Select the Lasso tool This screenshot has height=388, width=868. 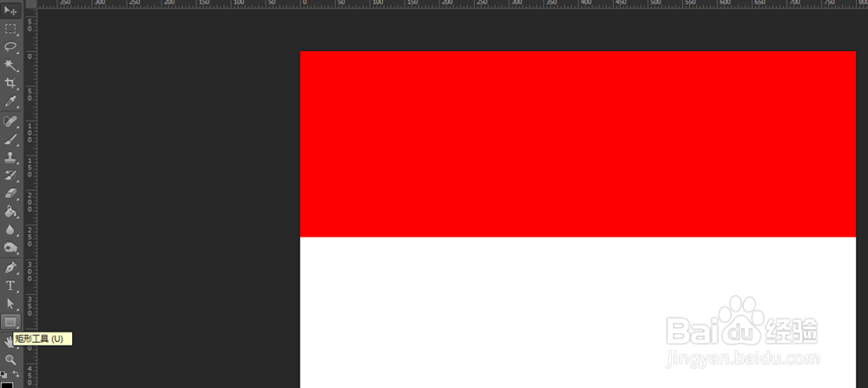pos(10,47)
